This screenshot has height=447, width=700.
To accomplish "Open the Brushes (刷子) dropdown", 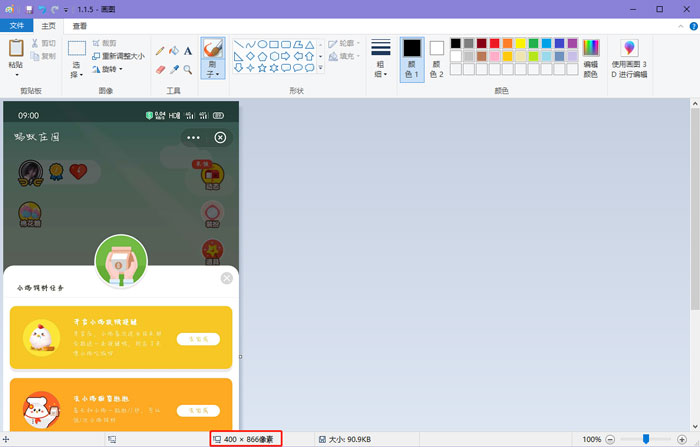I will pos(212,71).
